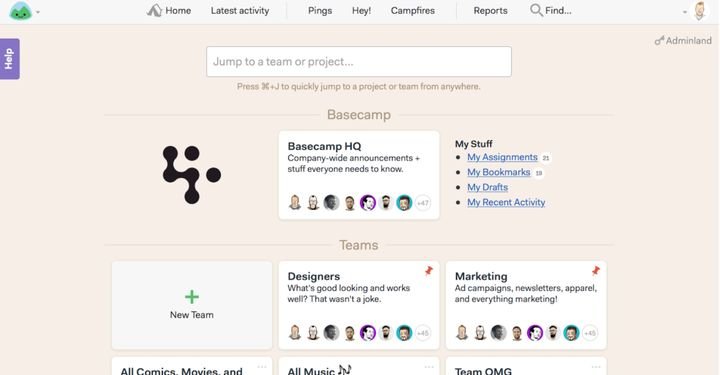Open the ellipsis menu on All Comics card
This screenshot has height=375, width=720.
coord(262,367)
